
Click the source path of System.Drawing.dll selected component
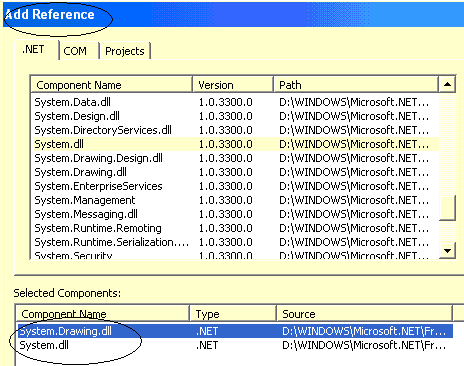pyautogui.click(x=364, y=331)
